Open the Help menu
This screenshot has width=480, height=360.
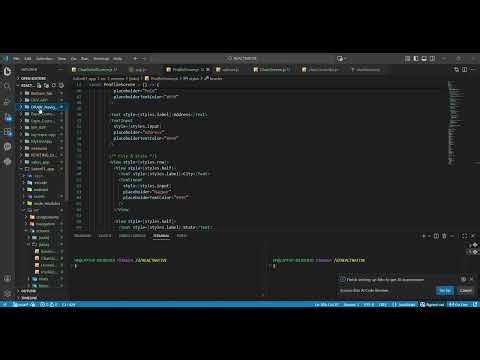click(x=117, y=59)
